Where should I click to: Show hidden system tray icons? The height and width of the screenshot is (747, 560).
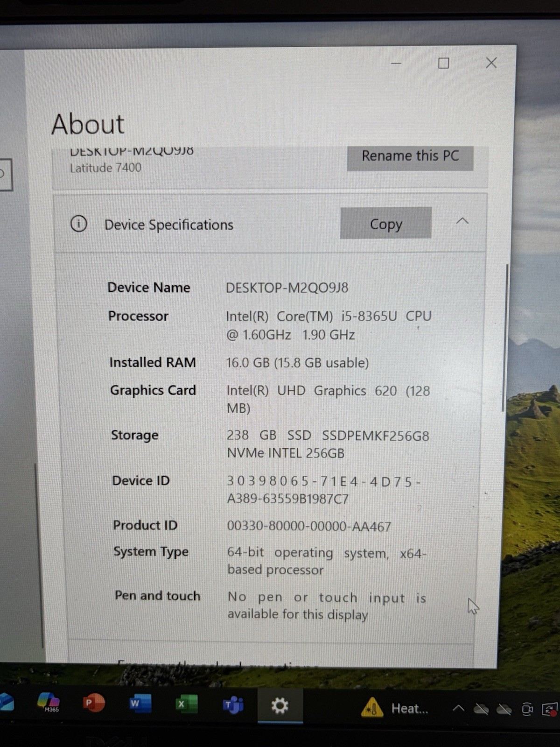coord(458,708)
